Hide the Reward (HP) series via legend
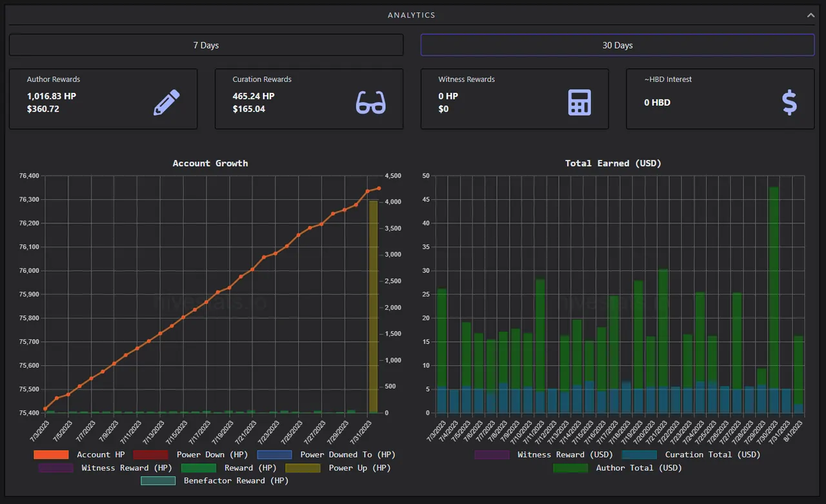Screen dimensions: 826x504 pyautogui.click(x=228, y=468)
